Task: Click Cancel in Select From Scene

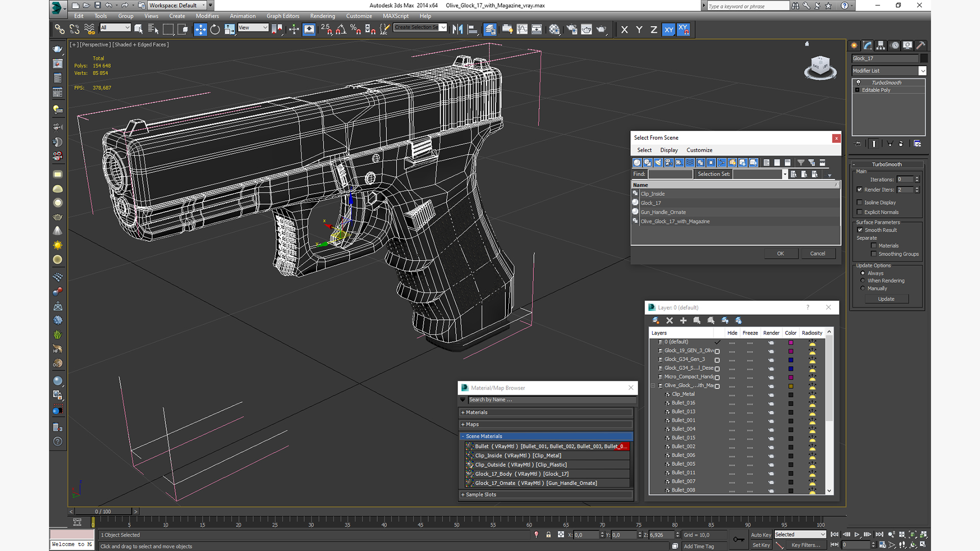Action: coord(817,254)
